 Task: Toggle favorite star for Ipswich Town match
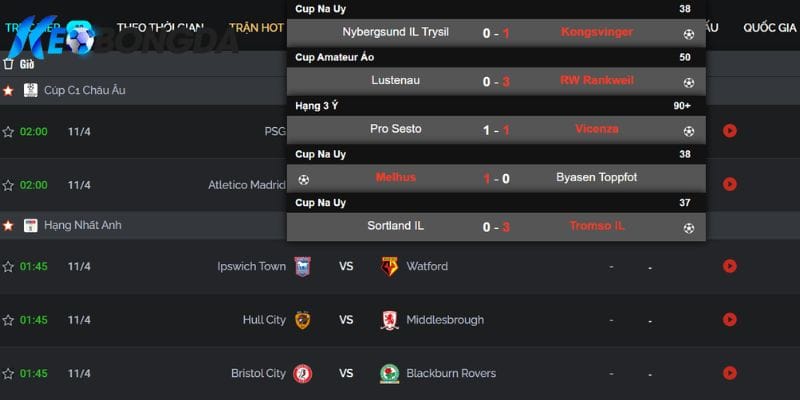8,266
